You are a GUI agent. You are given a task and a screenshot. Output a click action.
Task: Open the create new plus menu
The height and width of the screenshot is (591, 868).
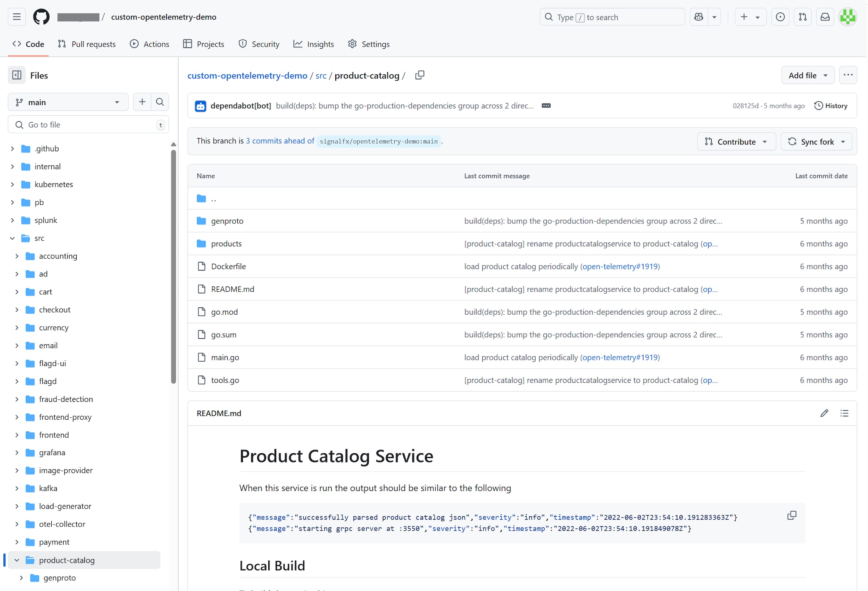(750, 17)
